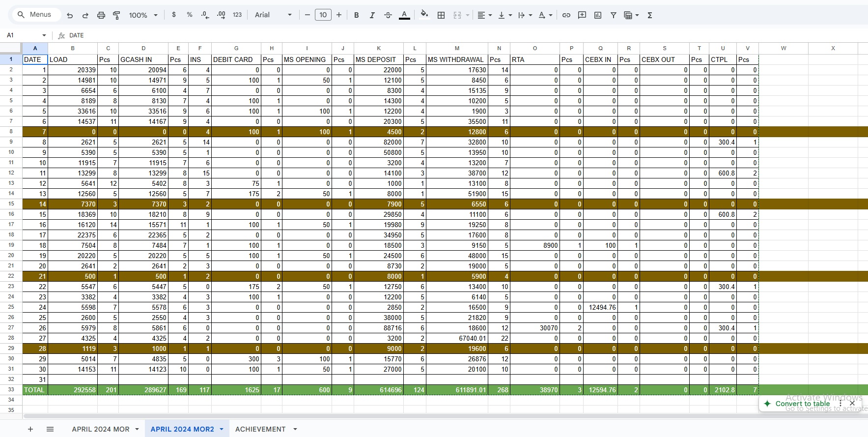
Task: Open the borders menu
Action: 441,15
